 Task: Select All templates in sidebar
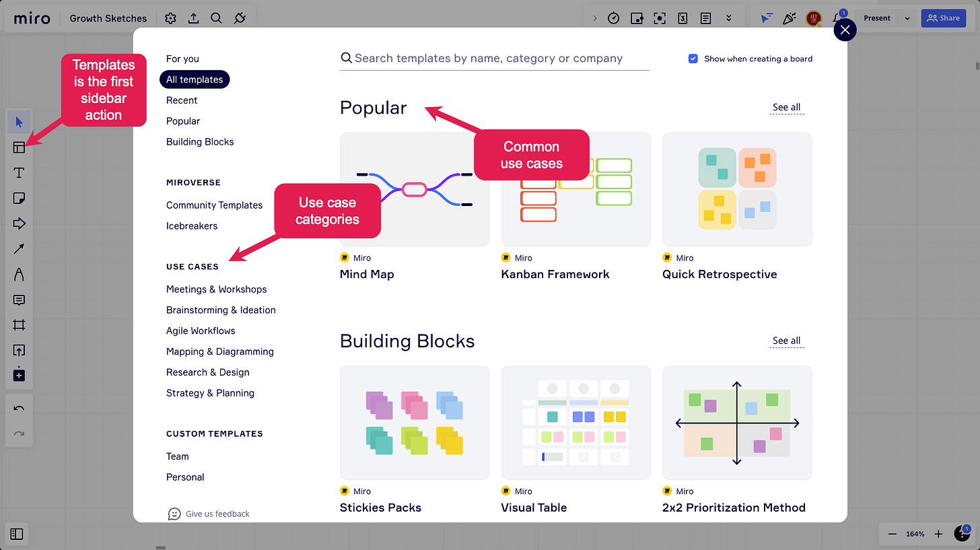click(195, 79)
